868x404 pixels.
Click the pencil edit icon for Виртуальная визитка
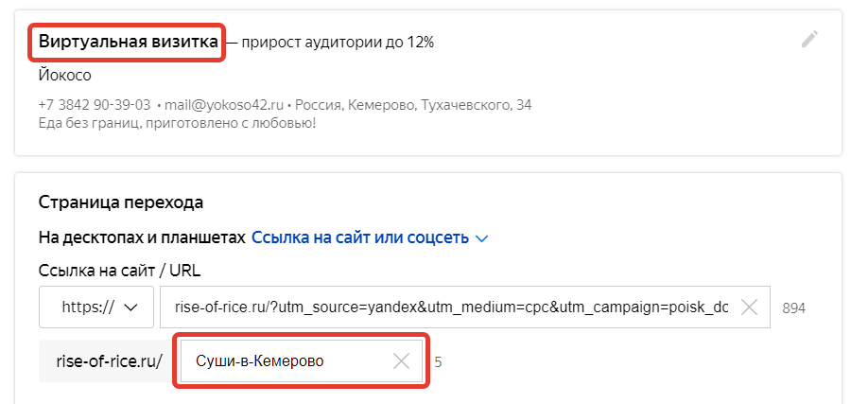[809, 40]
